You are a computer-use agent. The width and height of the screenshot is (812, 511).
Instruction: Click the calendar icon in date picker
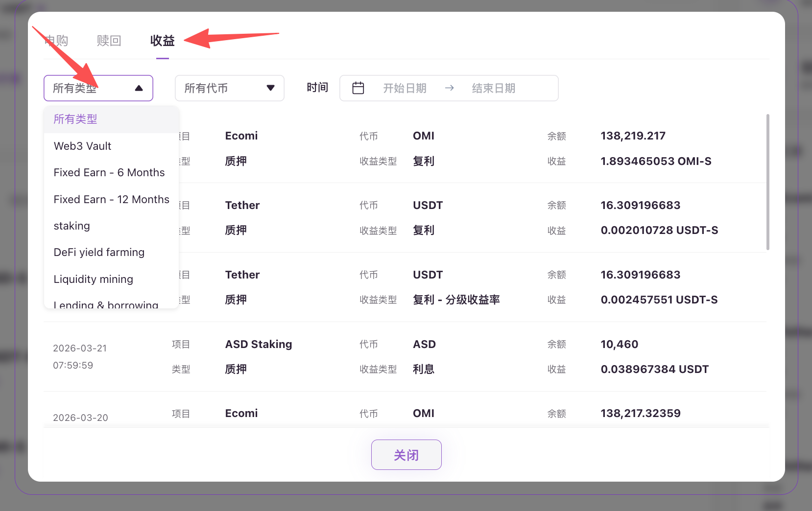[358, 88]
